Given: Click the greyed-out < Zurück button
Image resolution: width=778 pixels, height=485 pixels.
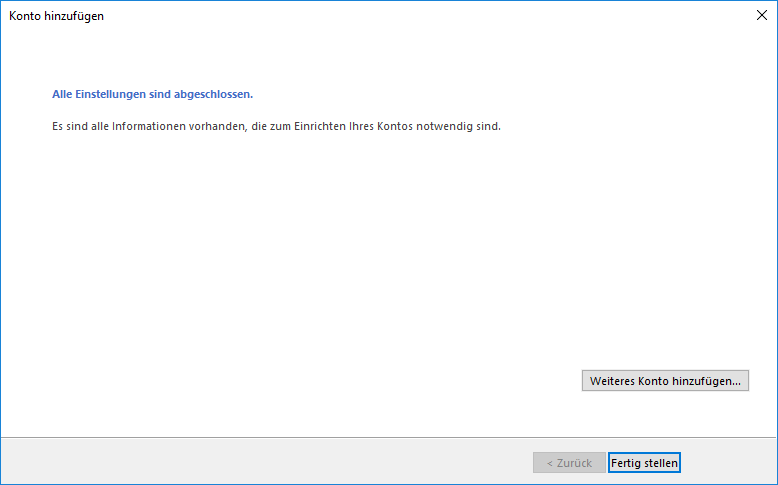Looking at the screenshot, I should [x=569, y=463].
